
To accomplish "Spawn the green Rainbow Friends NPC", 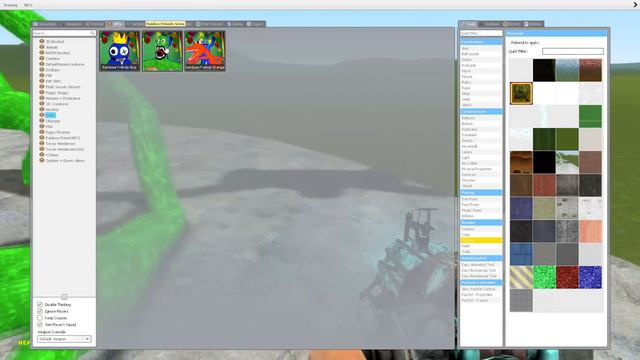I will click(162, 51).
